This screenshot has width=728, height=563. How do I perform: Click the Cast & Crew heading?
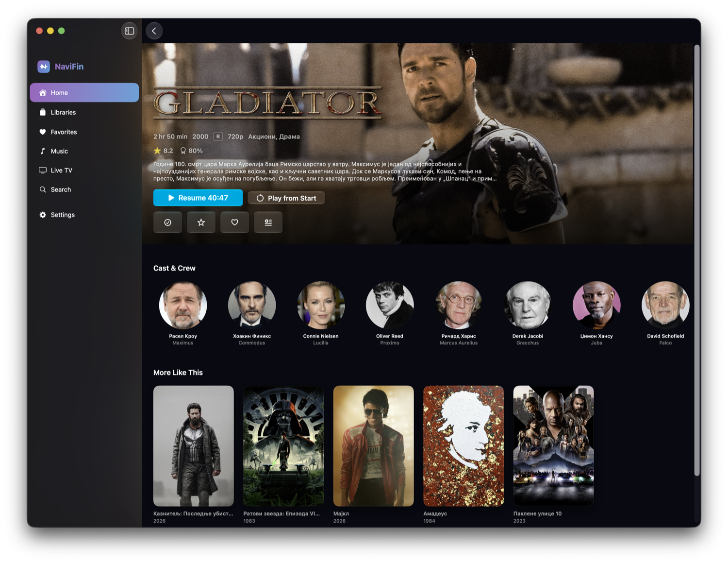click(x=174, y=268)
